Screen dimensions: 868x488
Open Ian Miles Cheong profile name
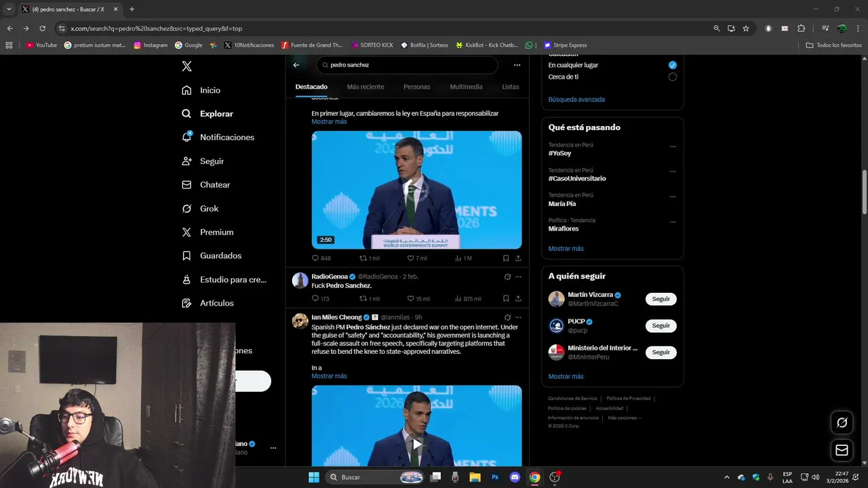tap(336, 317)
